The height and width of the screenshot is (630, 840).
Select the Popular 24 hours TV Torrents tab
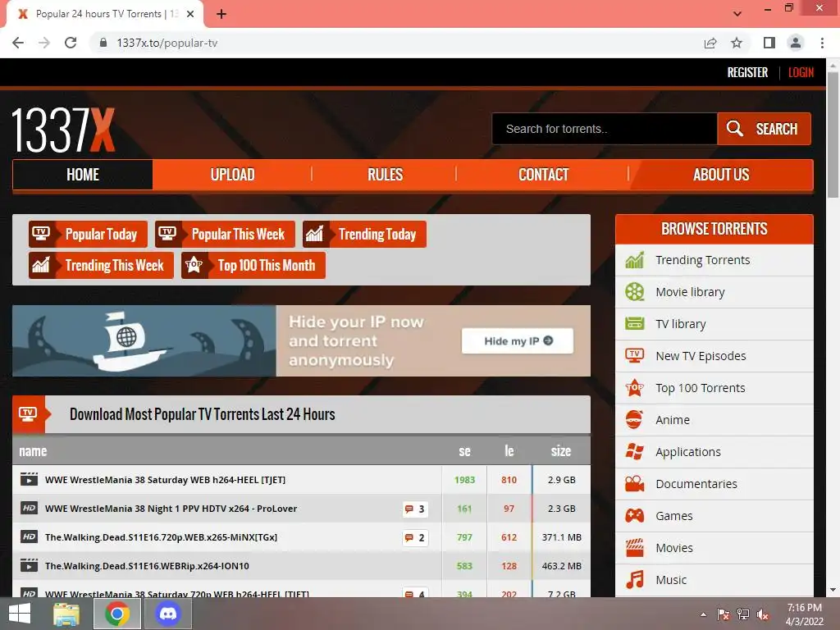coord(104,14)
